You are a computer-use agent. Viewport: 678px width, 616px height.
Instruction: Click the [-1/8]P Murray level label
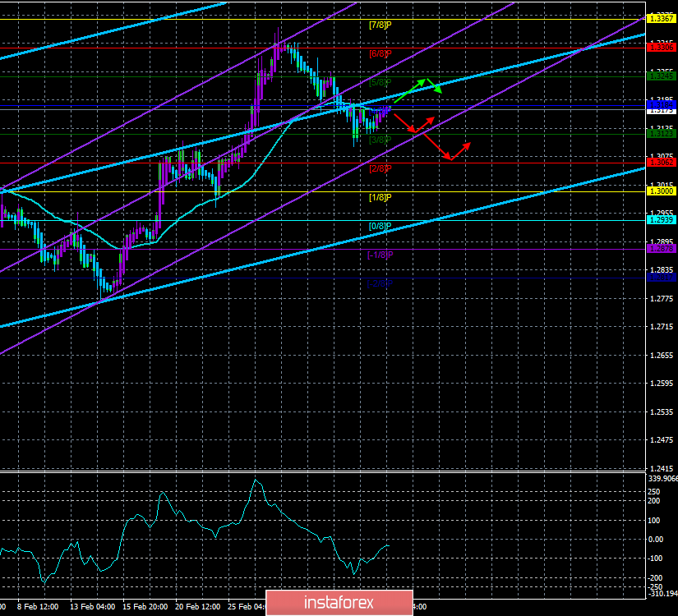(380, 255)
